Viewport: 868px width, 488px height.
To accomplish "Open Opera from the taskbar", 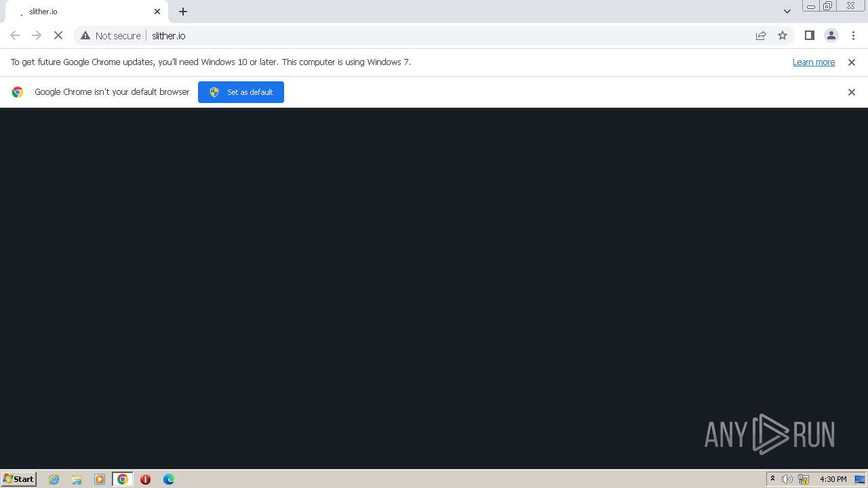I will tap(145, 479).
